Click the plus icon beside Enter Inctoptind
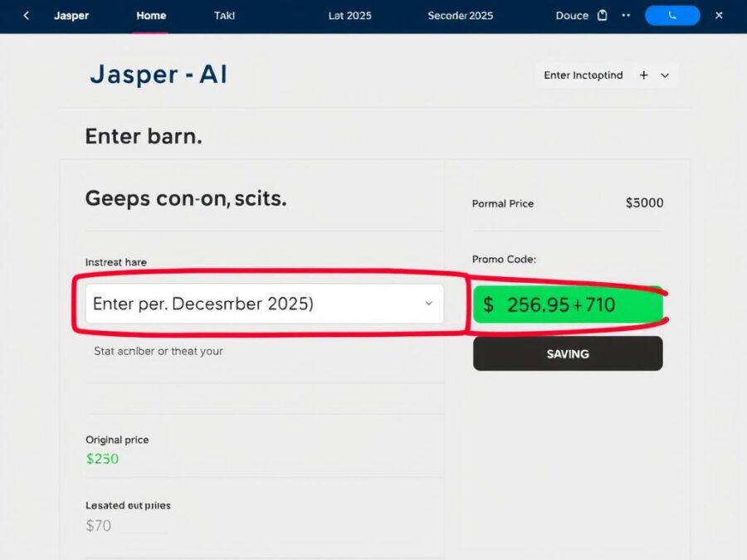 [x=644, y=75]
